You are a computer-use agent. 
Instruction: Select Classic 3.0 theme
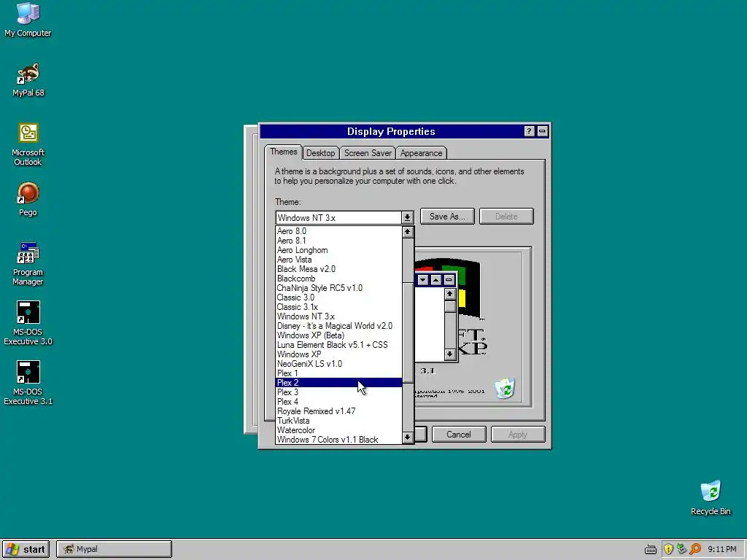(x=338, y=297)
